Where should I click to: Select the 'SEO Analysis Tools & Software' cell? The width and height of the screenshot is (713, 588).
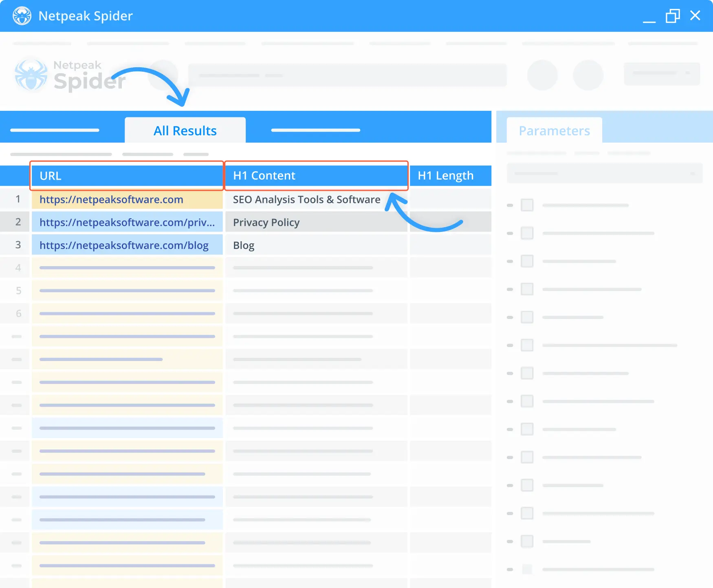click(316, 199)
